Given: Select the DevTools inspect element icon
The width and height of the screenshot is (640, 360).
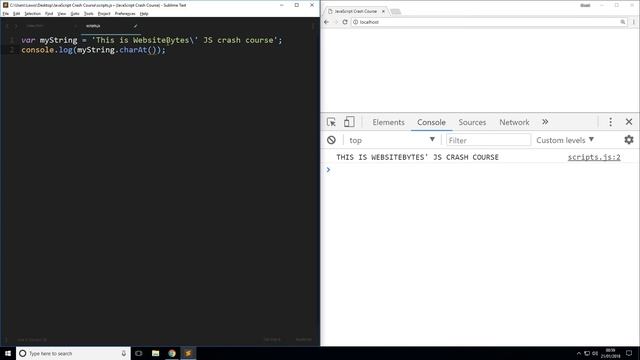Looking at the screenshot, I should click(331, 122).
